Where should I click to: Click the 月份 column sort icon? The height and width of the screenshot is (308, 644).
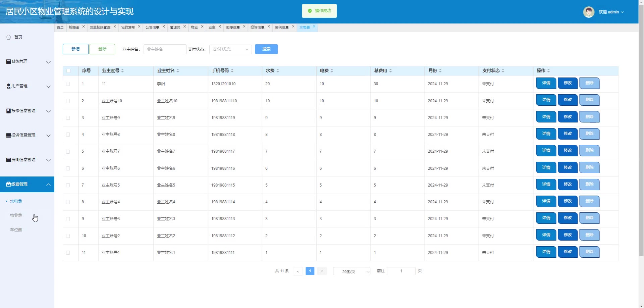[x=440, y=71]
